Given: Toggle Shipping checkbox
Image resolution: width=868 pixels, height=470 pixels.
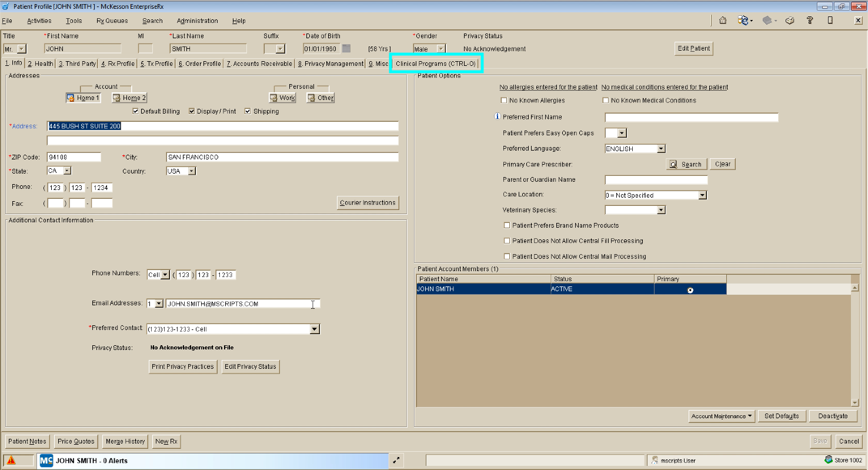Looking at the screenshot, I should [x=248, y=111].
